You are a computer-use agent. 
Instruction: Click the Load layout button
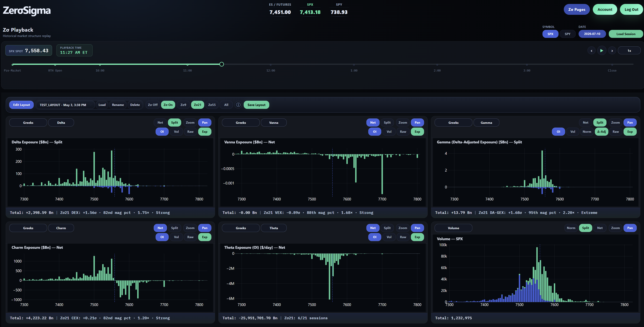click(102, 105)
